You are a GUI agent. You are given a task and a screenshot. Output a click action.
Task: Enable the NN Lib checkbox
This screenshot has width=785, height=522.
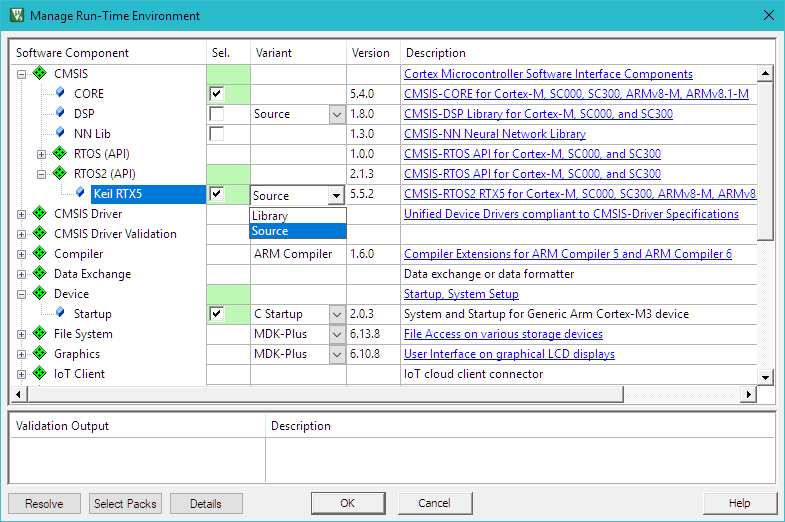tap(217, 134)
